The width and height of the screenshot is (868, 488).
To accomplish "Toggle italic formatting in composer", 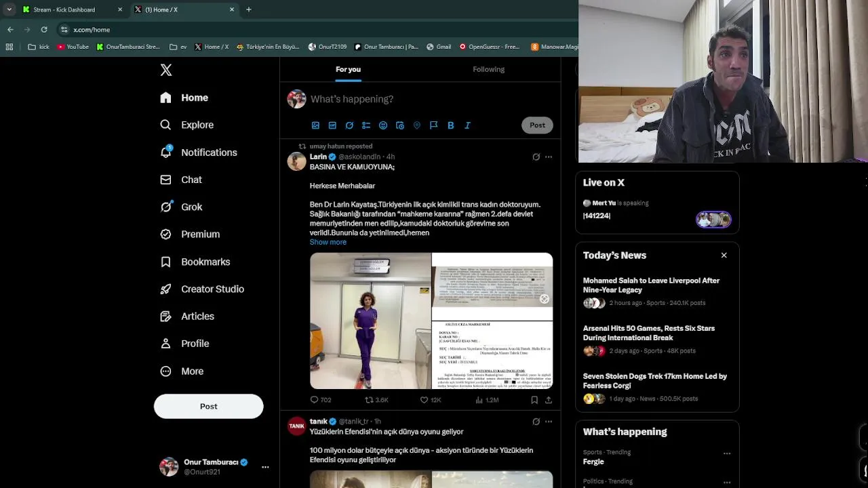I will 467,125.
